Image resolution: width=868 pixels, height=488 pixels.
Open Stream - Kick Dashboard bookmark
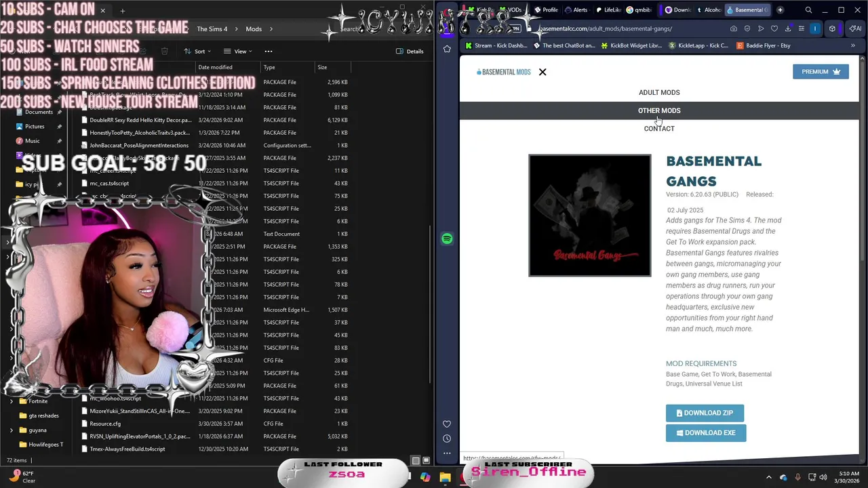495,45
